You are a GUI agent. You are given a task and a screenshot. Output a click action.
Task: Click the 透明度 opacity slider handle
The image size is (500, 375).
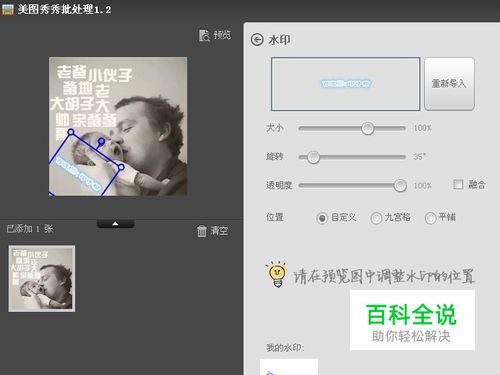(400, 185)
